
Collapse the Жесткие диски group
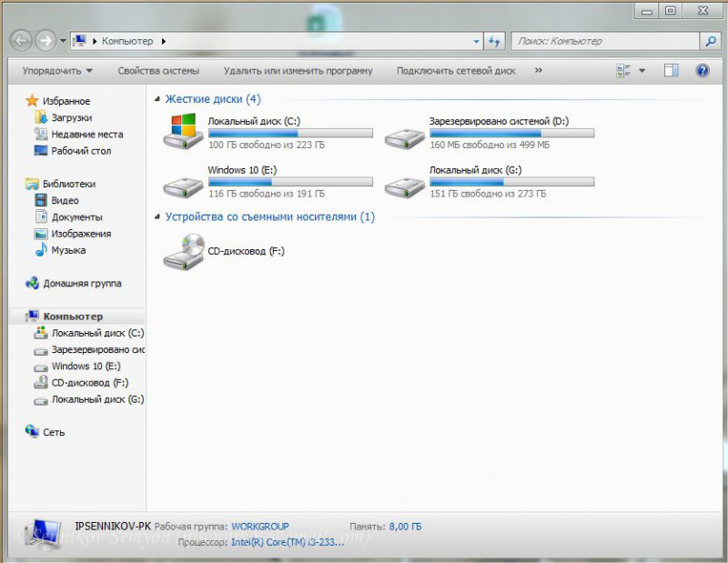(157, 99)
